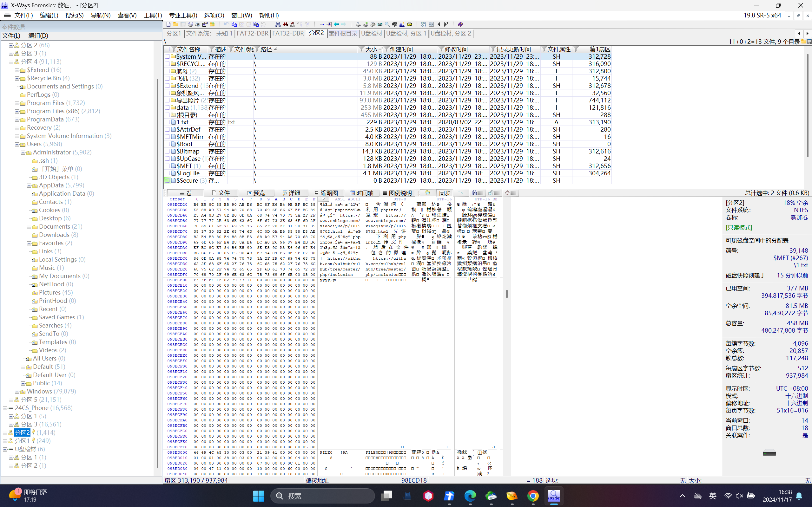Click the purple help book icon
Viewport: 812px width, 507px height.
click(x=460, y=24)
